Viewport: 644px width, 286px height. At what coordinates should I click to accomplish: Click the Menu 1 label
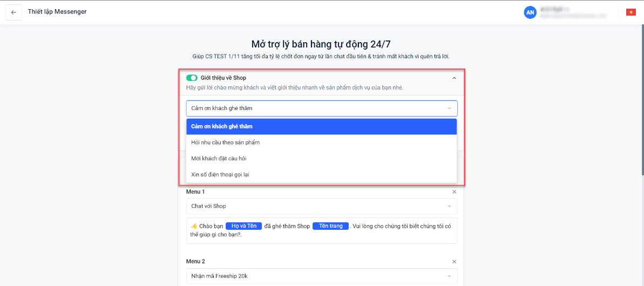(195, 192)
